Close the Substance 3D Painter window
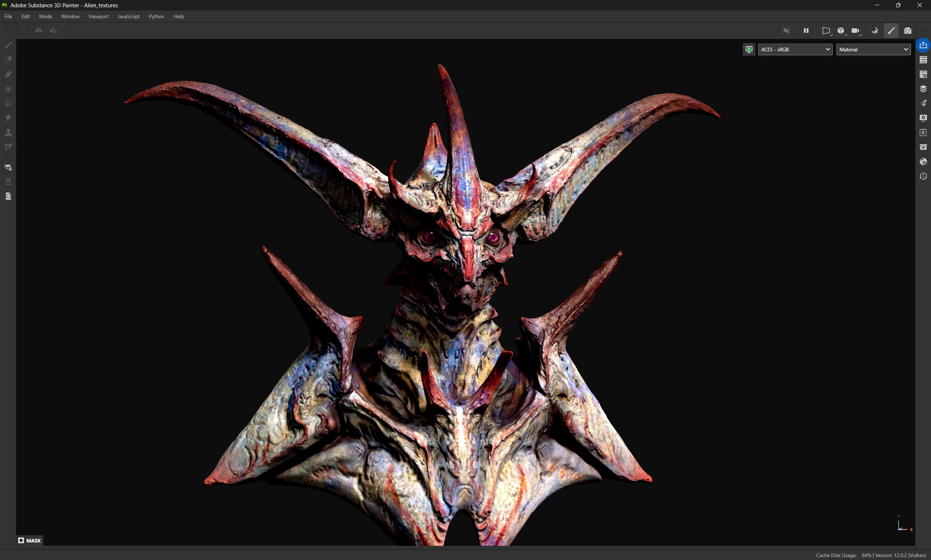Image resolution: width=931 pixels, height=560 pixels. click(x=920, y=5)
